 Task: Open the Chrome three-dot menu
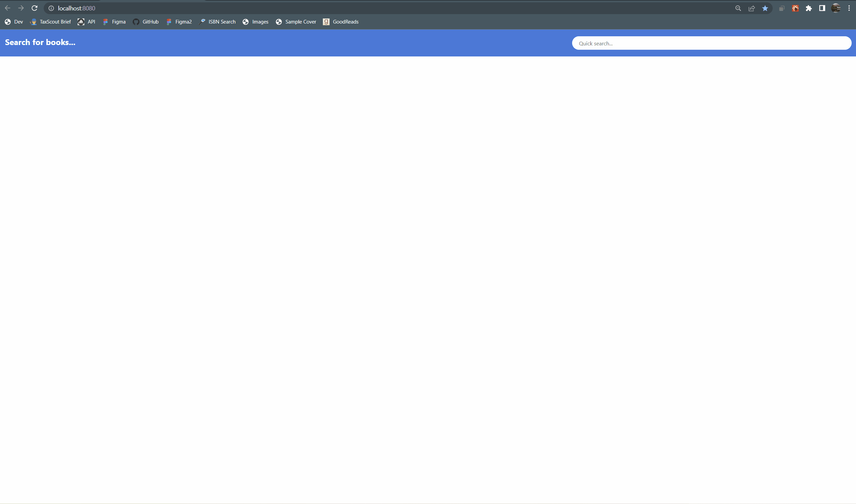point(849,8)
